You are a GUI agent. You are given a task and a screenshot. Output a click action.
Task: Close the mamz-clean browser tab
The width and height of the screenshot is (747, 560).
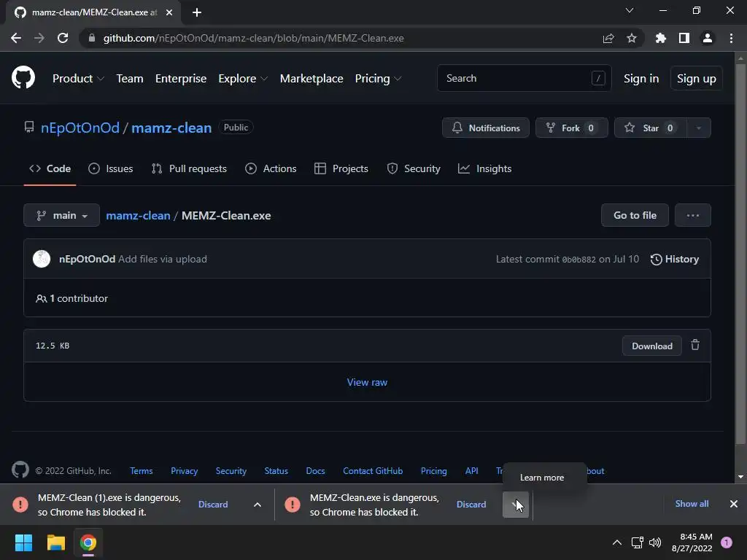click(x=169, y=12)
